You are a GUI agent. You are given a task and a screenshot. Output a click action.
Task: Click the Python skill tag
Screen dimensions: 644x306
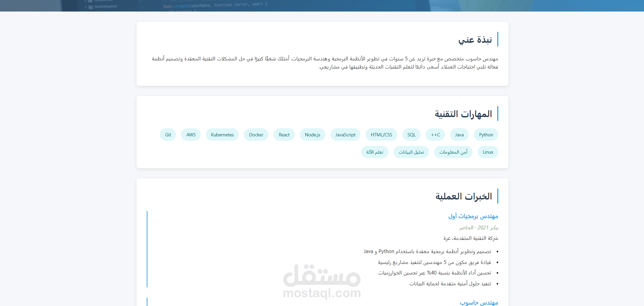pos(486,135)
